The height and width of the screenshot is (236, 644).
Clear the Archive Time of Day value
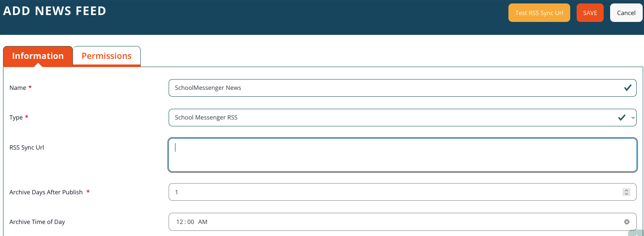pyautogui.click(x=626, y=222)
